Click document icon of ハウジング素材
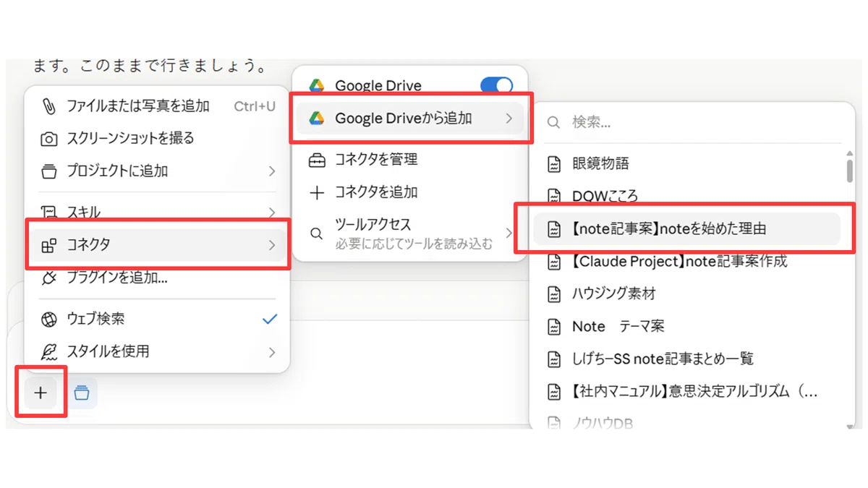This screenshot has height=488, width=868. click(554, 294)
